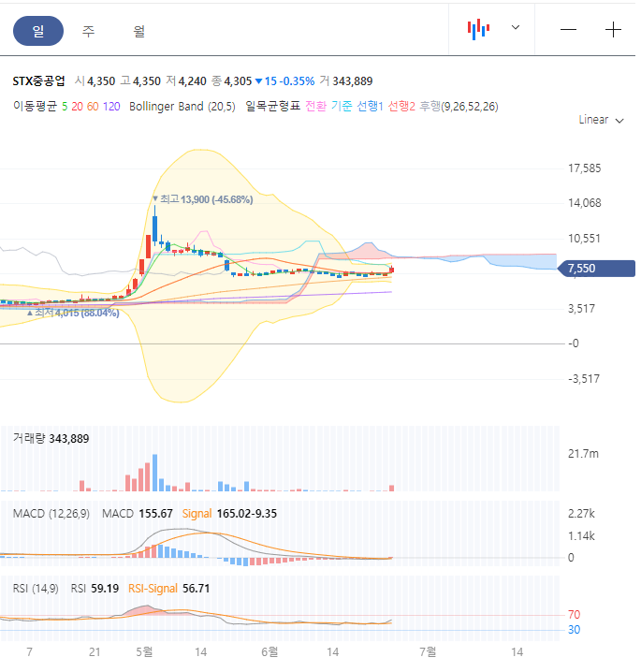Open the Linear scale dropdown
This screenshot has height=672, width=641.
(601, 120)
